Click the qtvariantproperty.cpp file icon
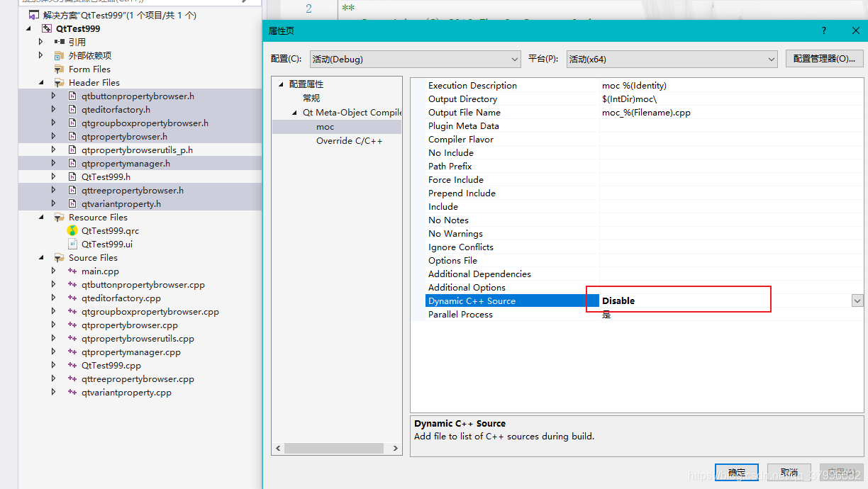 pyautogui.click(x=73, y=392)
